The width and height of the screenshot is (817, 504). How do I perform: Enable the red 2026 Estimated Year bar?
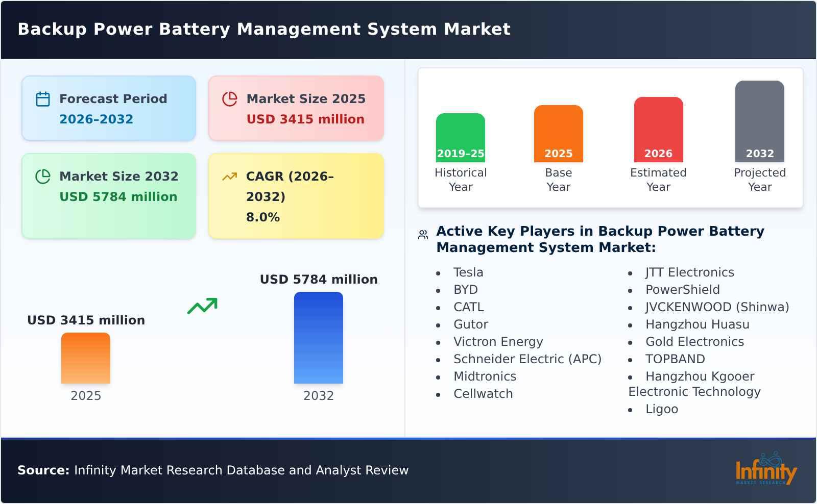(658, 128)
